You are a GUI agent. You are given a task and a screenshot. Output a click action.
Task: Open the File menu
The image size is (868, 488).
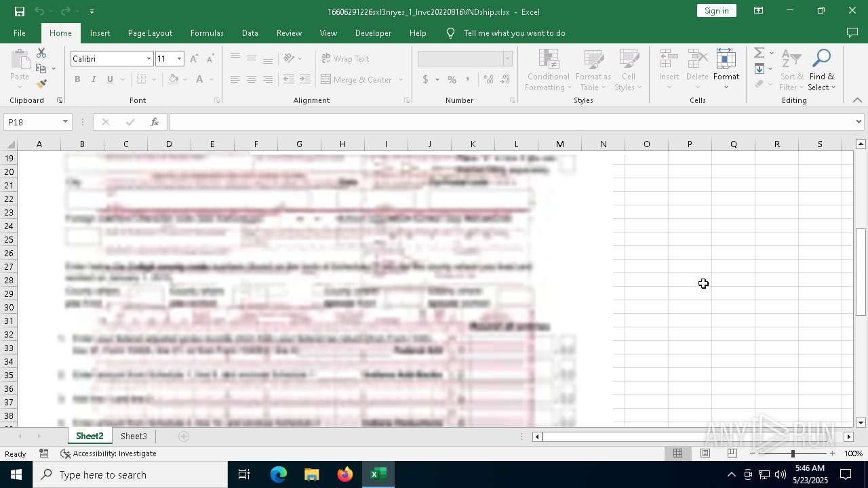coord(20,33)
